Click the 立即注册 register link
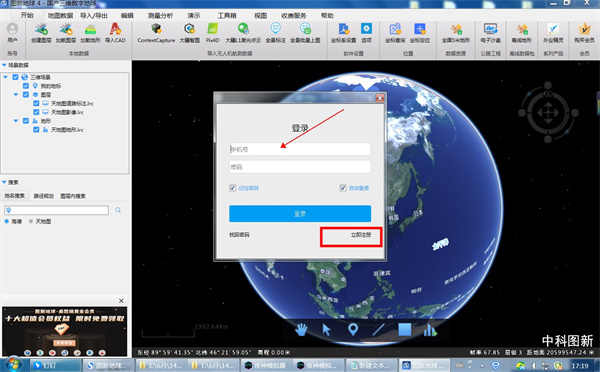This screenshot has width=600, height=372. [x=361, y=235]
